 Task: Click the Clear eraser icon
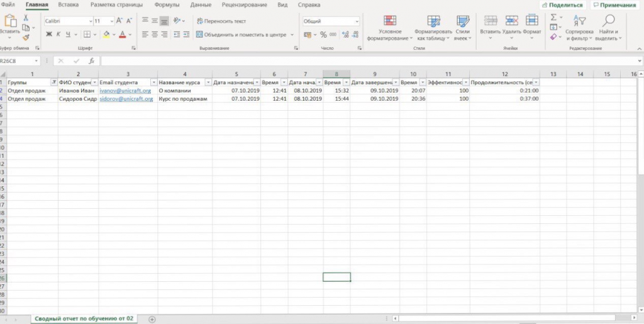(553, 36)
